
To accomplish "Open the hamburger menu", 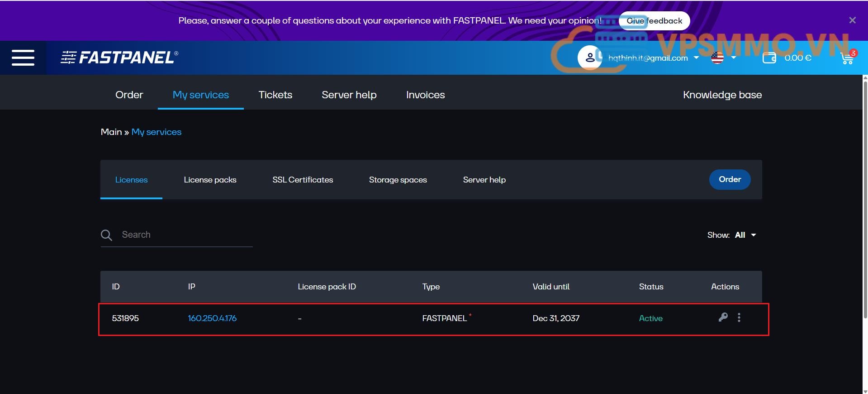I will click(x=23, y=58).
